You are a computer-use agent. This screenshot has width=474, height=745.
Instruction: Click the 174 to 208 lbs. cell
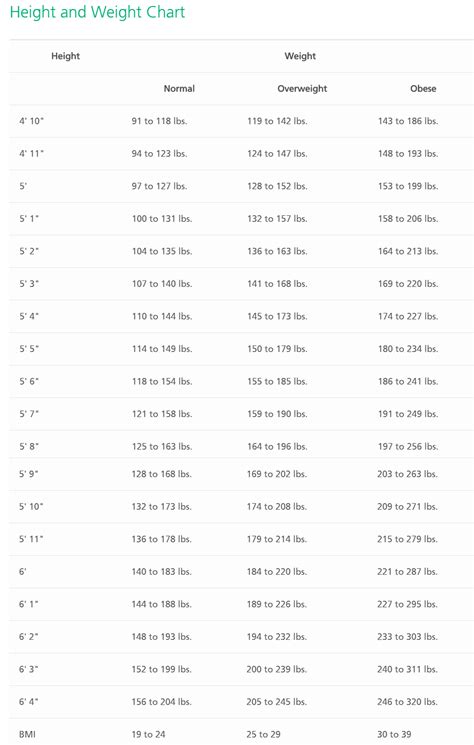coord(276,507)
